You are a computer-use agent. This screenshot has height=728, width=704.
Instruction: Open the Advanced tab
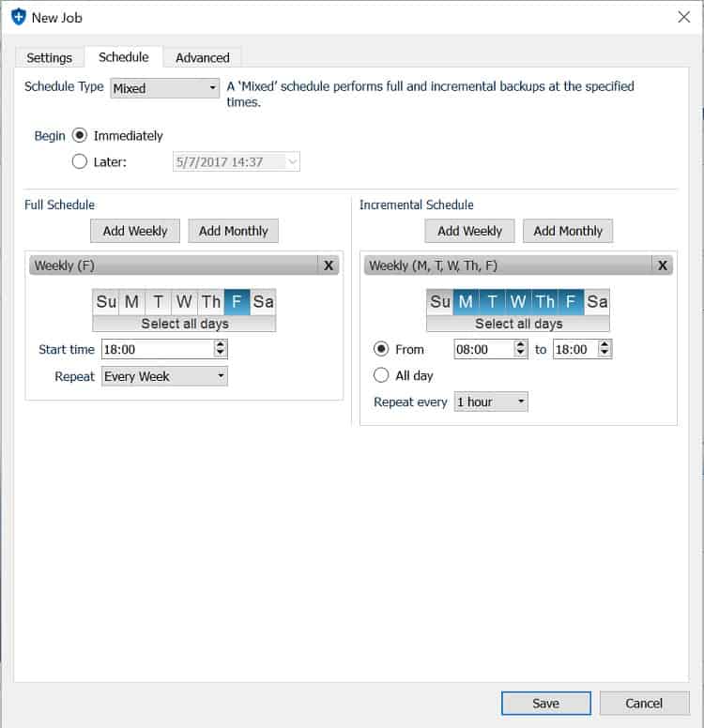point(203,57)
